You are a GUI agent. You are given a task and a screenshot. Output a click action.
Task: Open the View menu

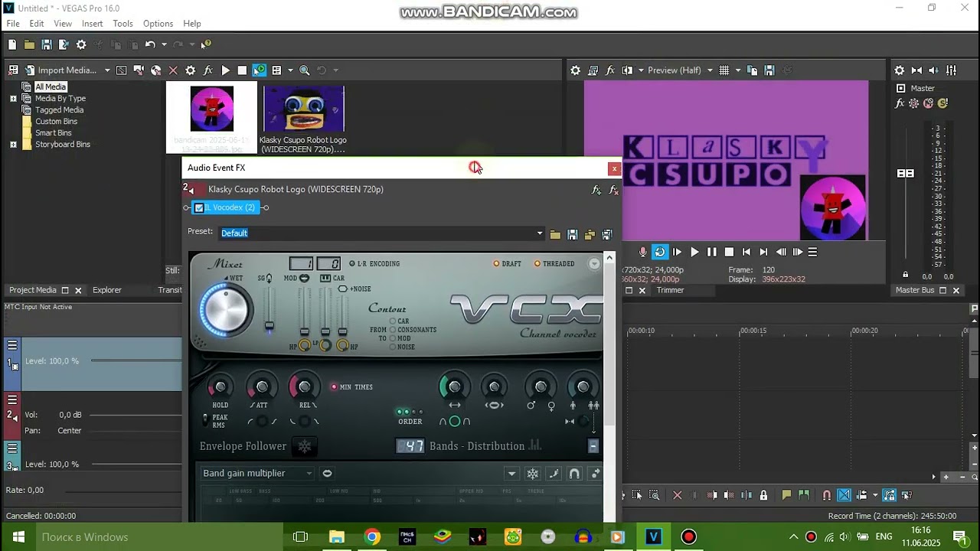point(63,24)
